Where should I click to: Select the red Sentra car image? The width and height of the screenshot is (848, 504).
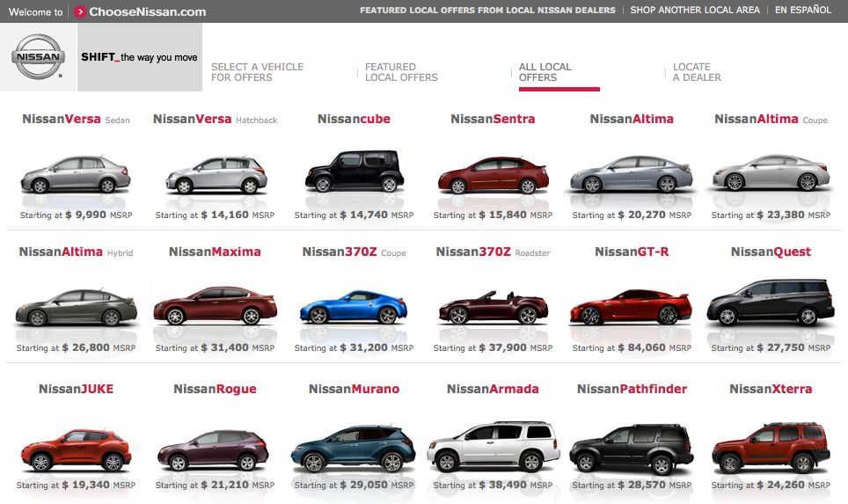493,175
